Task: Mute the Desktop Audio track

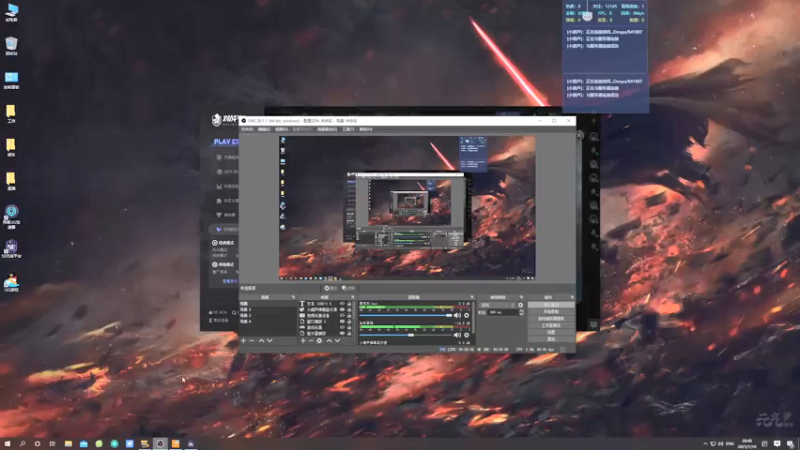Action: coord(457,335)
